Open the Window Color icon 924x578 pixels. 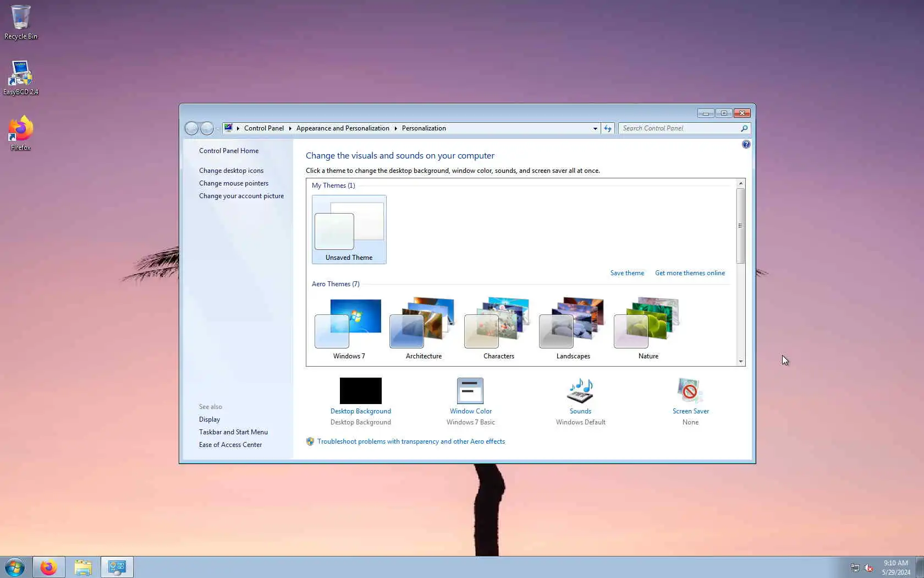(x=470, y=391)
